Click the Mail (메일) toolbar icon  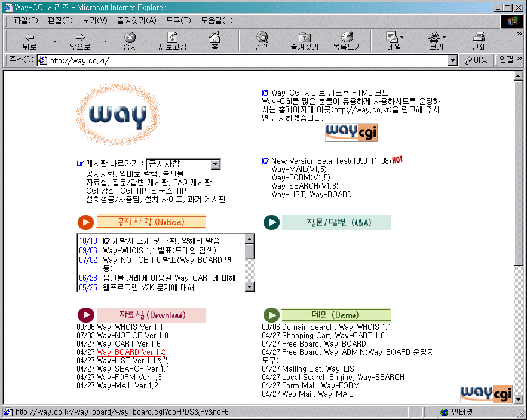tap(391, 36)
